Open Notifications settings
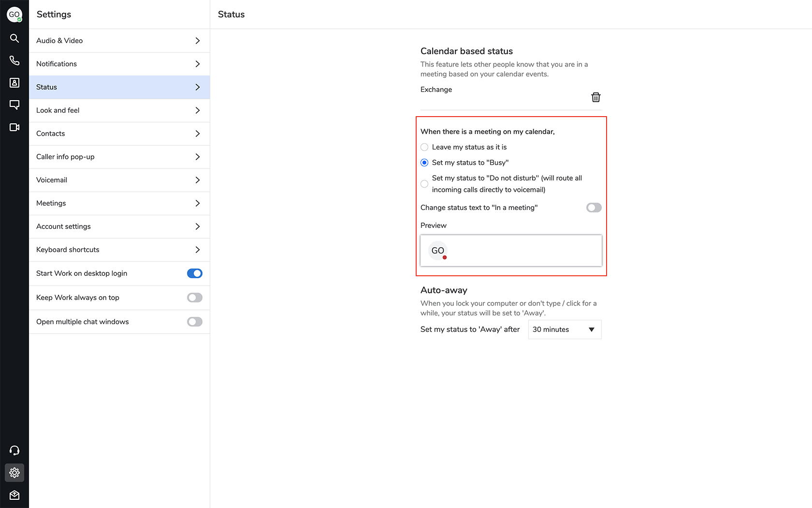The image size is (812, 508). [118, 64]
